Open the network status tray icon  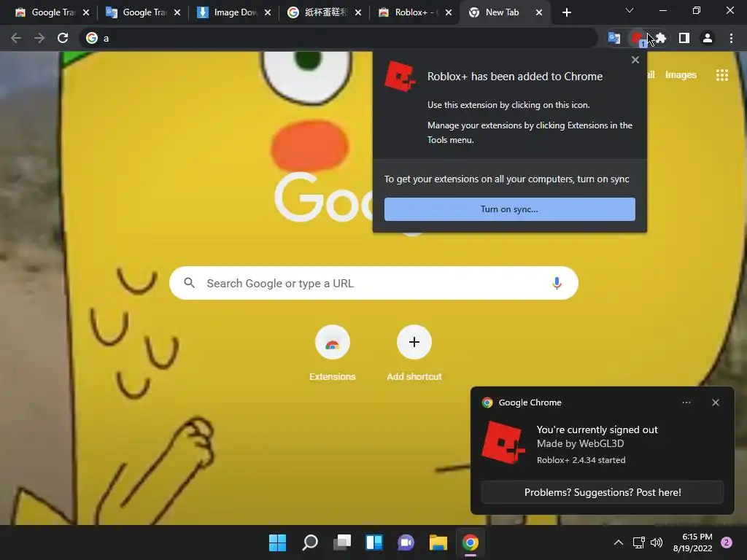click(638, 542)
